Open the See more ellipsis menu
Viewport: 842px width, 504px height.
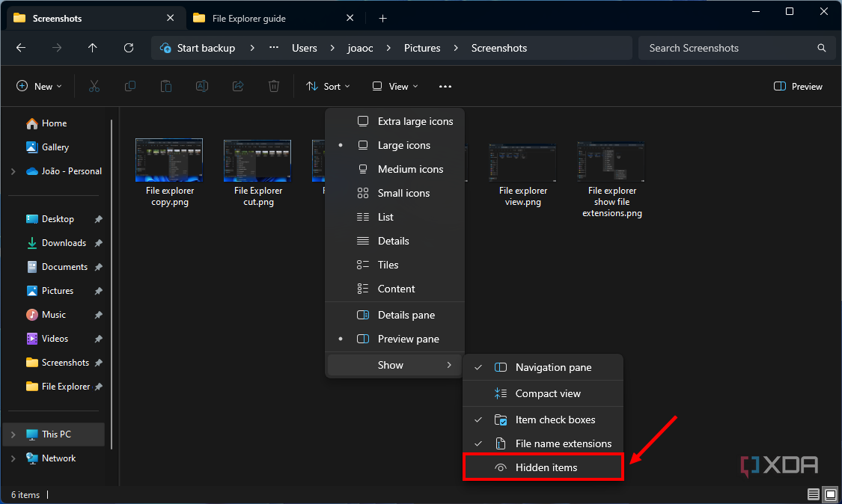(x=445, y=86)
